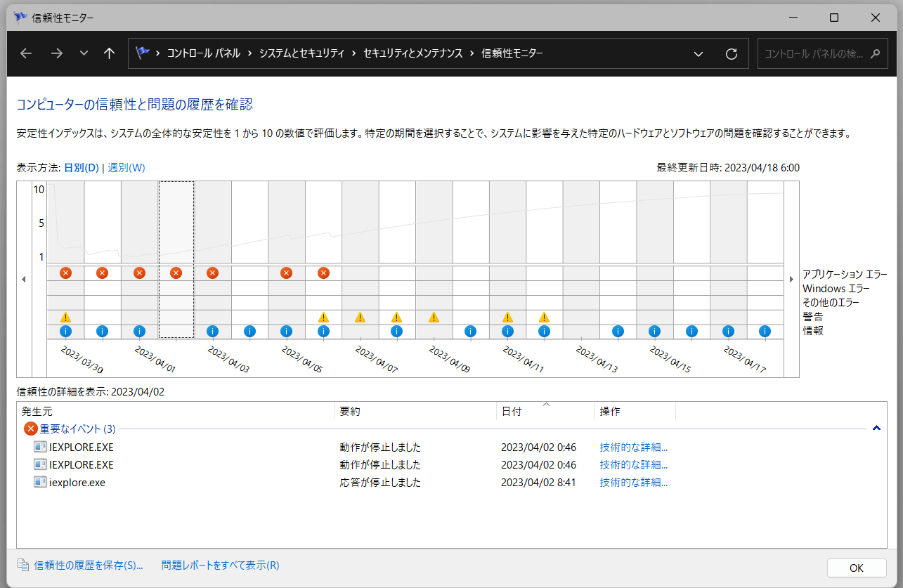The image size is (903, 588).
Task: Open the chevron after セキュリティとメンテナンス
Action: click(472, 53)
